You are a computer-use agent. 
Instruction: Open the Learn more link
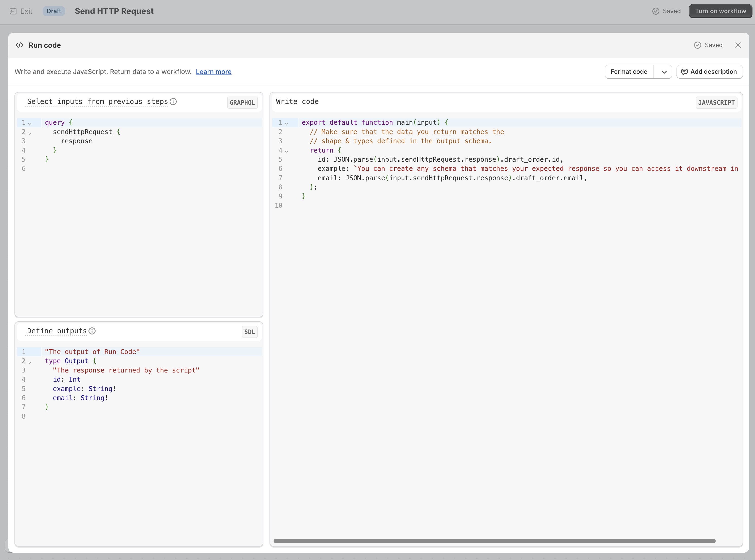[213, 72]
